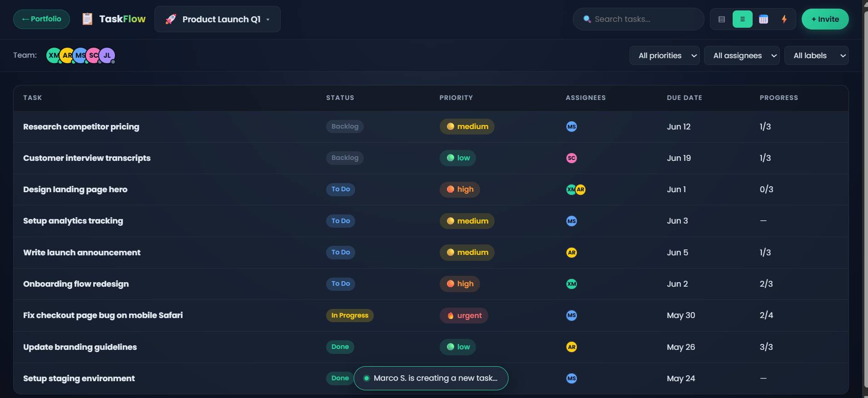Open the All labels filter
This screenshot has height=398, width=868.
(x=816, y=55)
